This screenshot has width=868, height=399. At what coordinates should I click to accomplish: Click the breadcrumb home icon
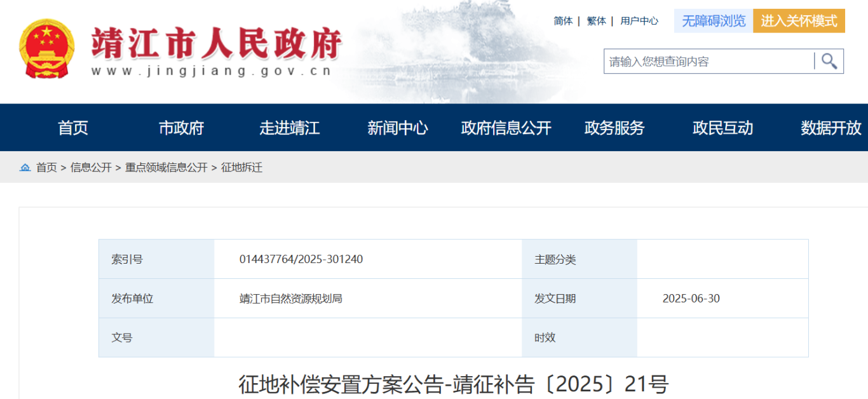click(25, 168)
